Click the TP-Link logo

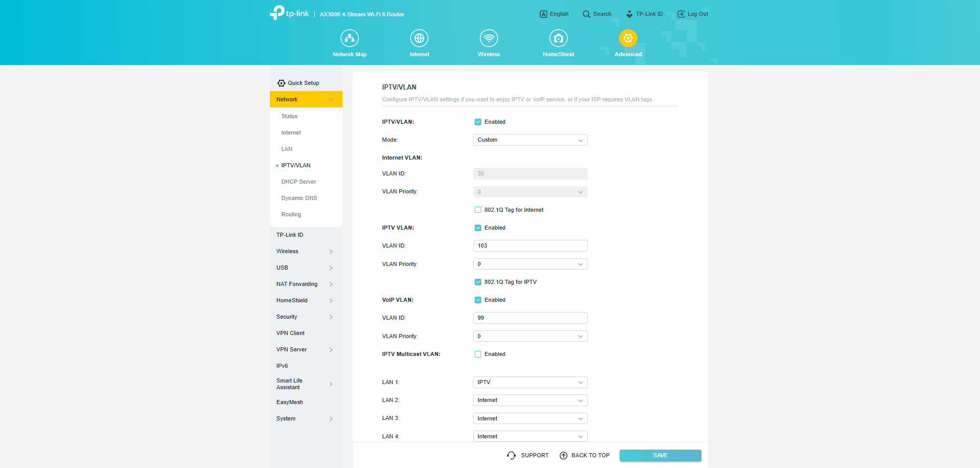click(x=289, y=13)
